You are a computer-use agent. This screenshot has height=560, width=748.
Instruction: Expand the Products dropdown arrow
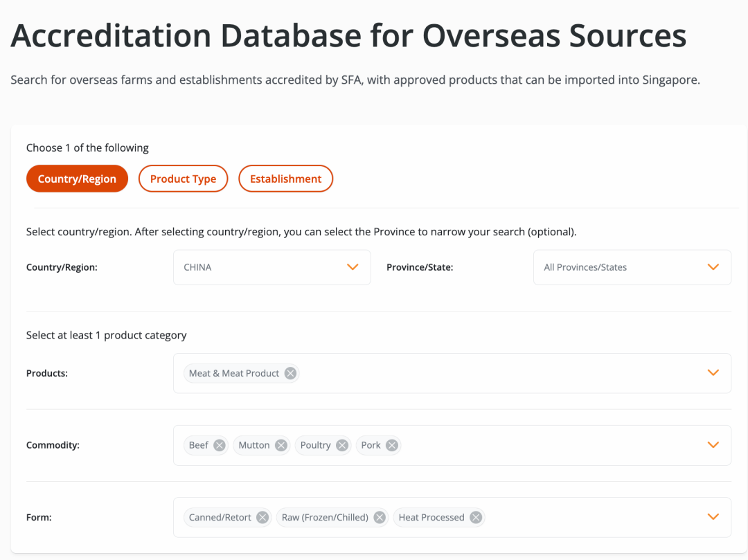(713, 373)
